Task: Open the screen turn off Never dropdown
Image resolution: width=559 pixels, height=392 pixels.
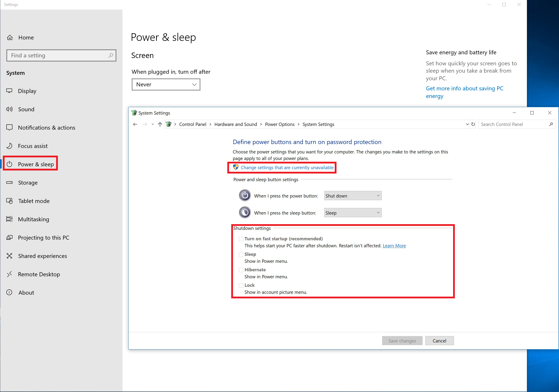Action: [166, 84]
